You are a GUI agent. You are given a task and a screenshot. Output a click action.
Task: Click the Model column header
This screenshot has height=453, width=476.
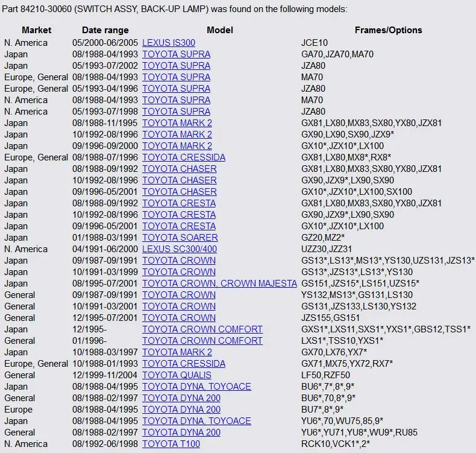[x=220, y=30]
